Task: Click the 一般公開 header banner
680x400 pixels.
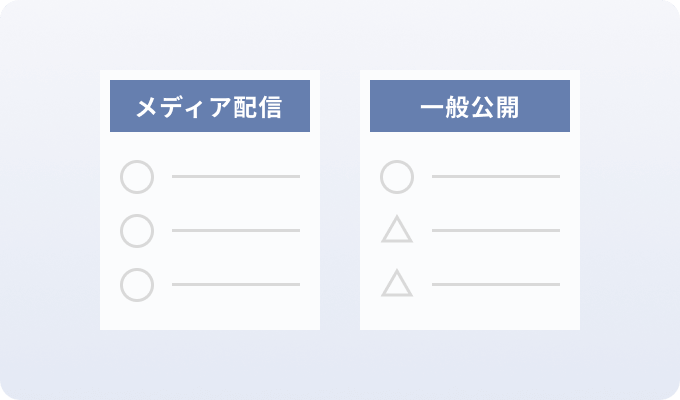Action: click(x=470, y=106)
